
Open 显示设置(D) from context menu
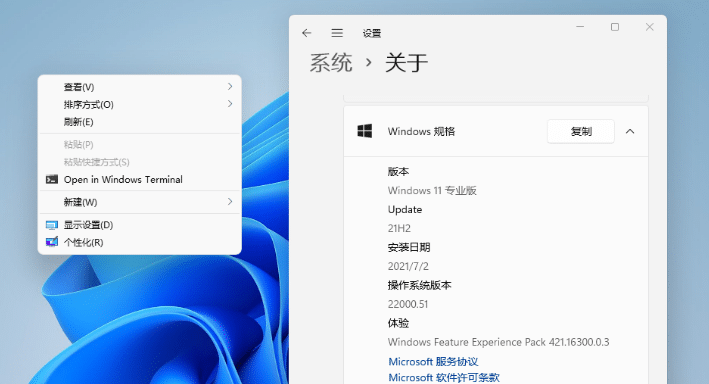pos(140,225)
